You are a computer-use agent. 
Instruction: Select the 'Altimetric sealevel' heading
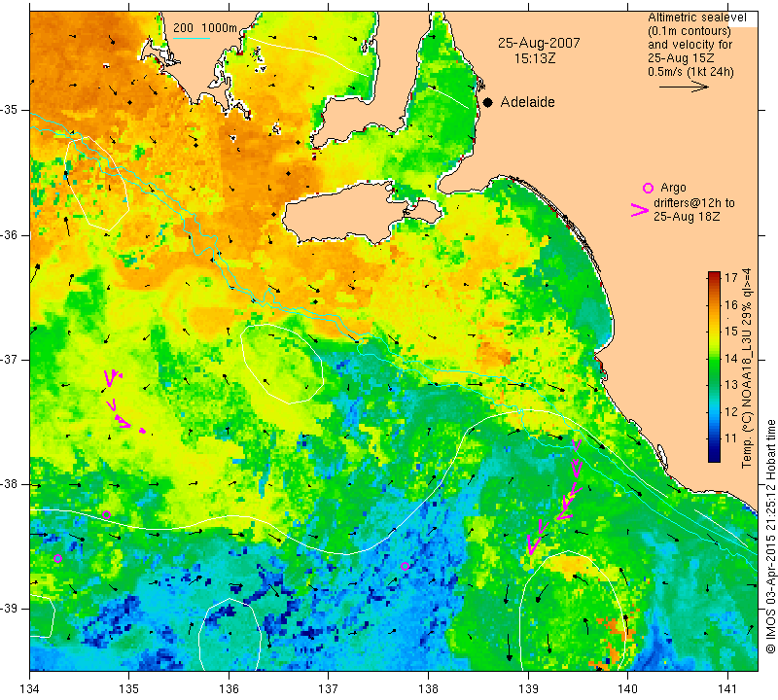coord(696,17)
